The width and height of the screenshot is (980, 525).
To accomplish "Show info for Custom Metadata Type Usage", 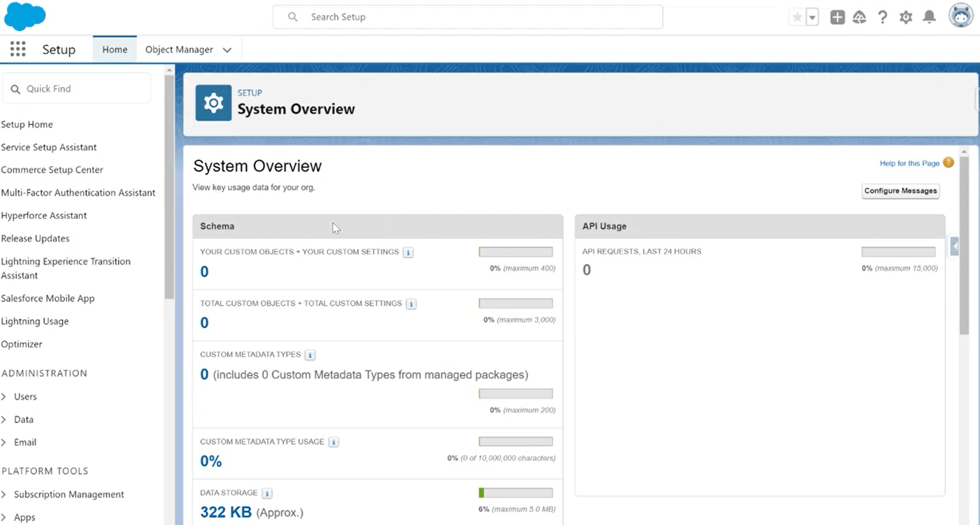I will 334,442.
